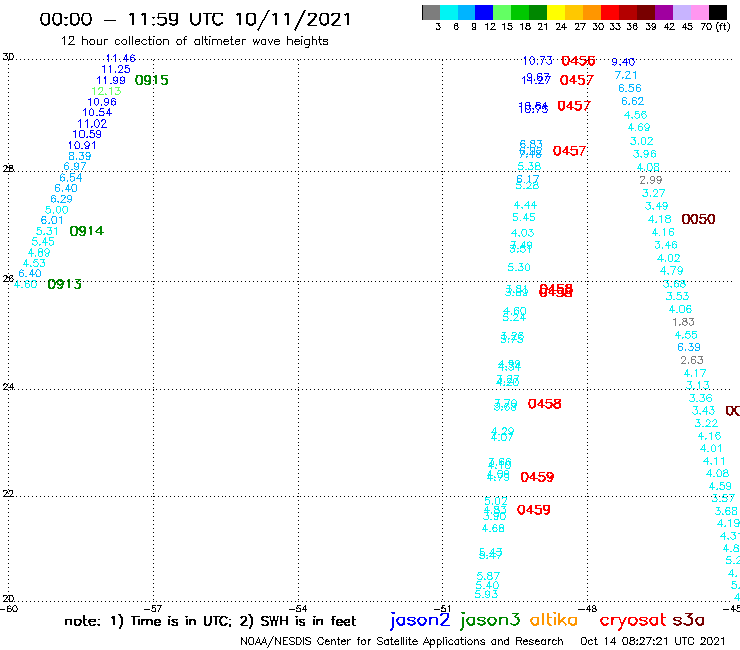Image resolution: width=740 pixels, height=650 pixels.
Task: Click the wave height value '4.68'
Action: point(493,529)
